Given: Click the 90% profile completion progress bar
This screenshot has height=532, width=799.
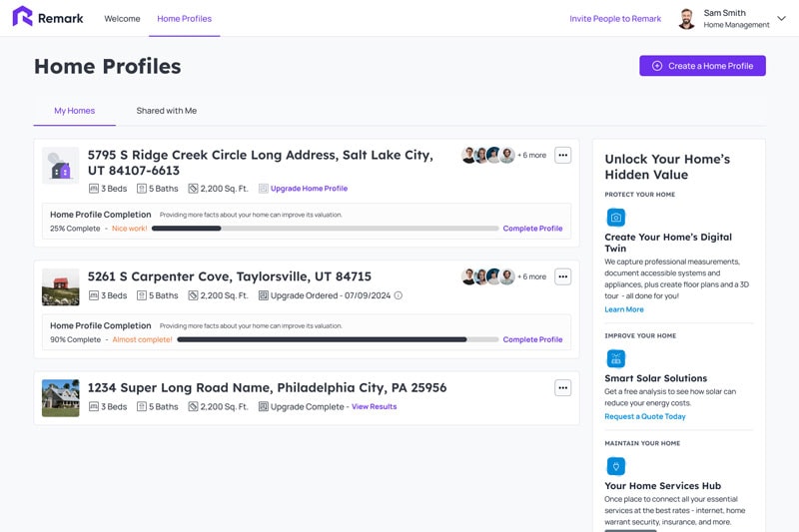Looking at the screenshot, I should pyautogui.click(x=338, y=339).
